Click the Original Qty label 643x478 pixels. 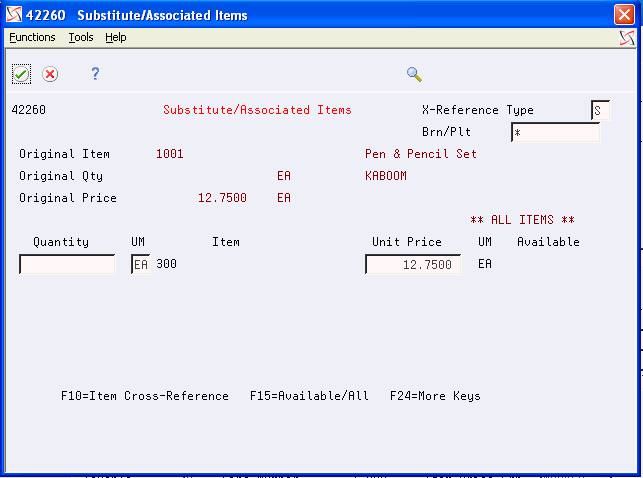click(x=61, y=176)
